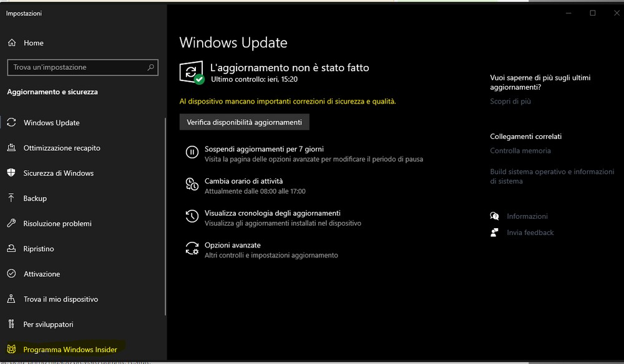
Task: Open the Scopri di più link
Action: (510, 102)
